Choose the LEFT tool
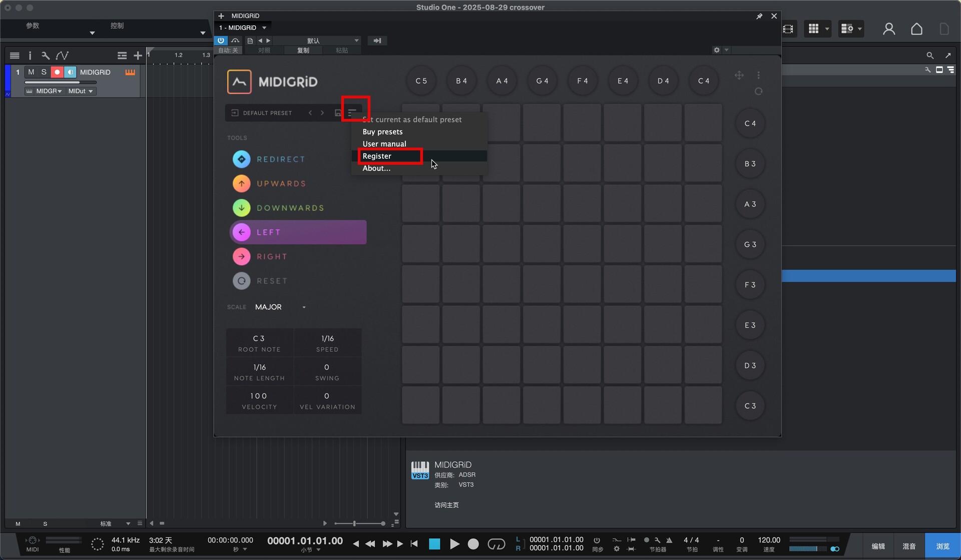This screenshot has height=560, width=961. click(298, 232)
